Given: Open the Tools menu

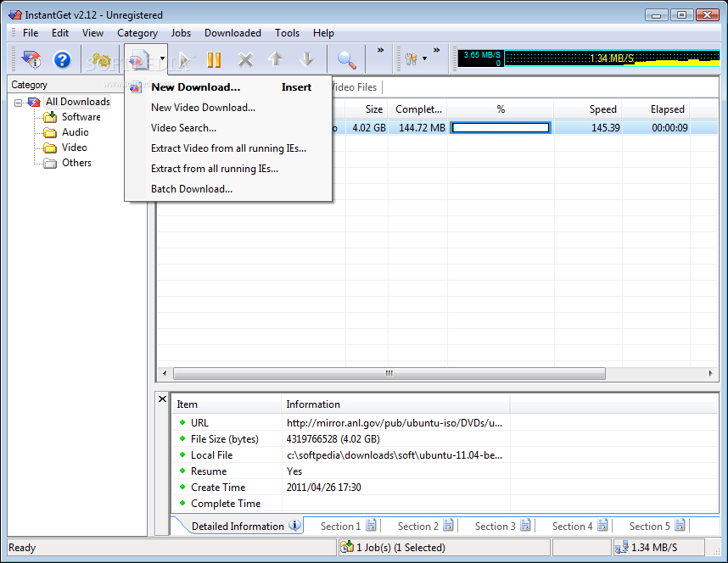Looking at the screenshot, I should [287, 33].
